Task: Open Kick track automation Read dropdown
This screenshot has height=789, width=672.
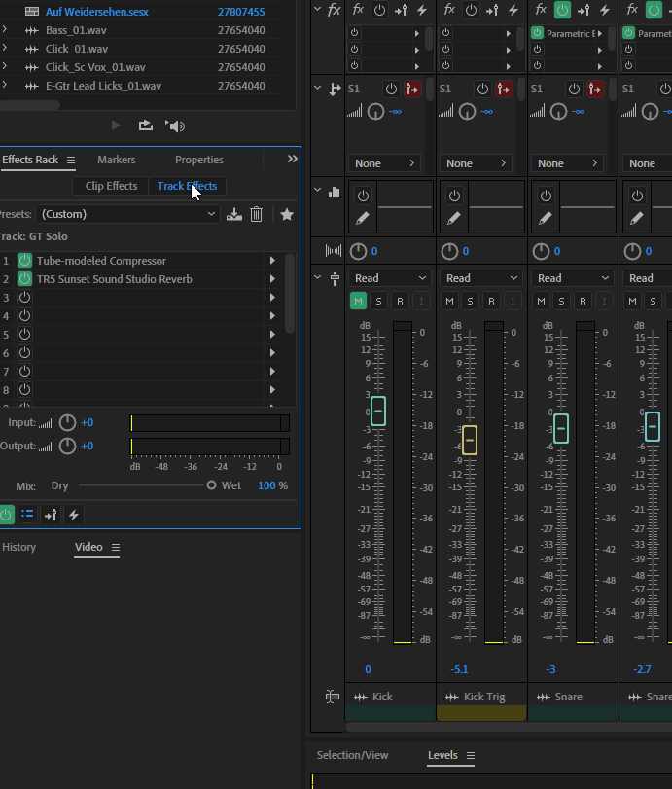Action: coord(390,278)
